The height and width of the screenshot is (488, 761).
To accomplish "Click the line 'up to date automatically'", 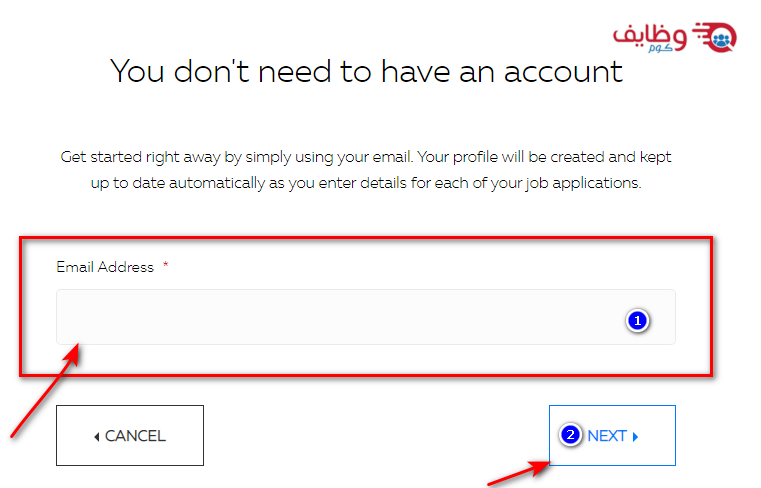I will point(366,183).
